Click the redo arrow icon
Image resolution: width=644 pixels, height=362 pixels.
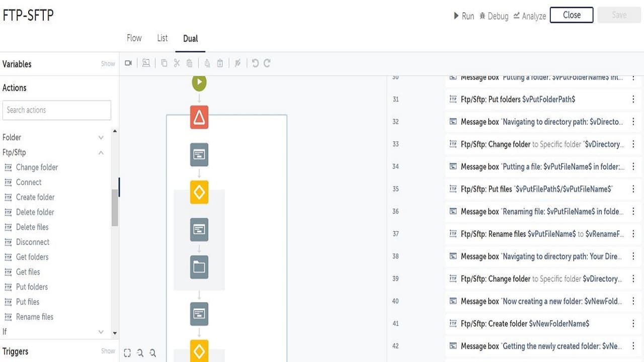(267, 63)
